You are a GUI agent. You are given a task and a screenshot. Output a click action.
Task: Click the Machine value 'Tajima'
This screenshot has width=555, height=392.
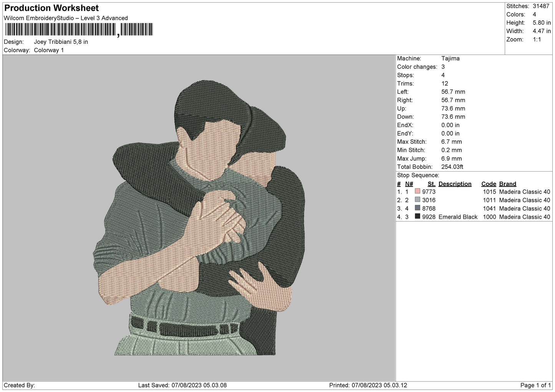click(451, 58)
